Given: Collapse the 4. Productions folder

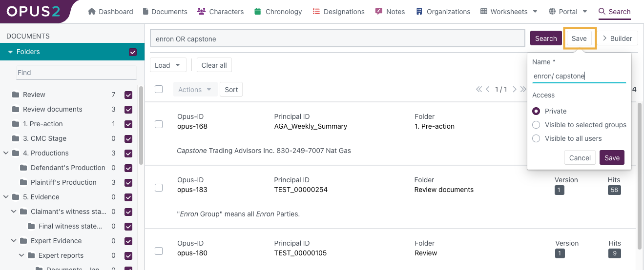Looking at the screenshot, I should coord(6,153).
